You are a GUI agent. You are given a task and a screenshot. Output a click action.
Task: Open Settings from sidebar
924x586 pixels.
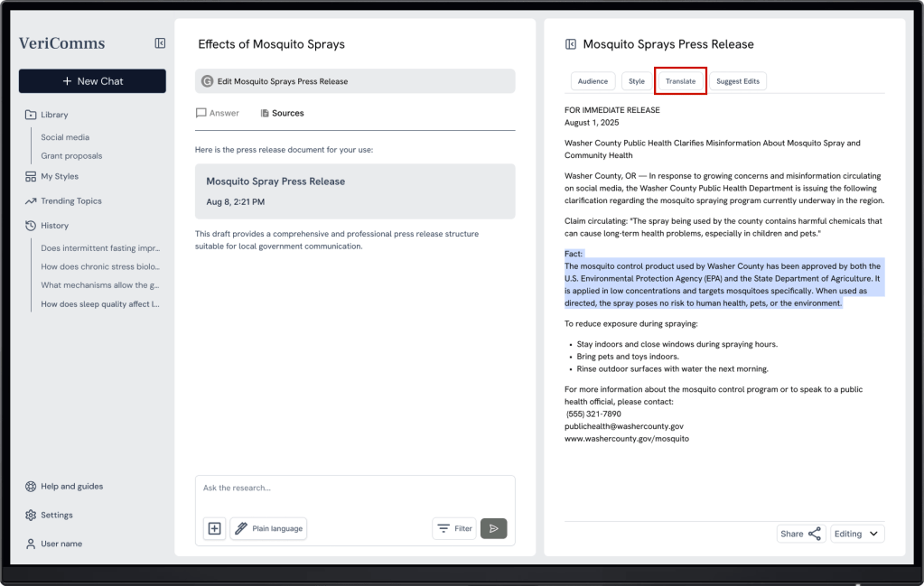56,515
